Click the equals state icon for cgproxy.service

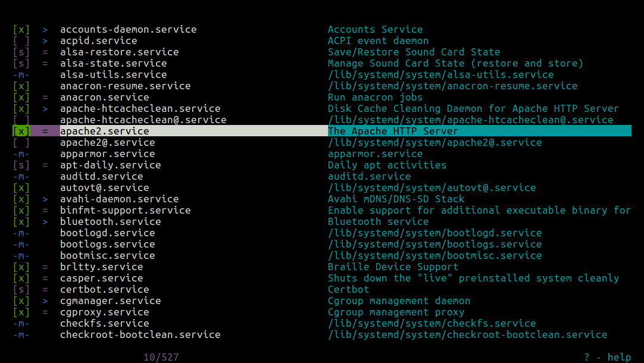pos(45,312)
